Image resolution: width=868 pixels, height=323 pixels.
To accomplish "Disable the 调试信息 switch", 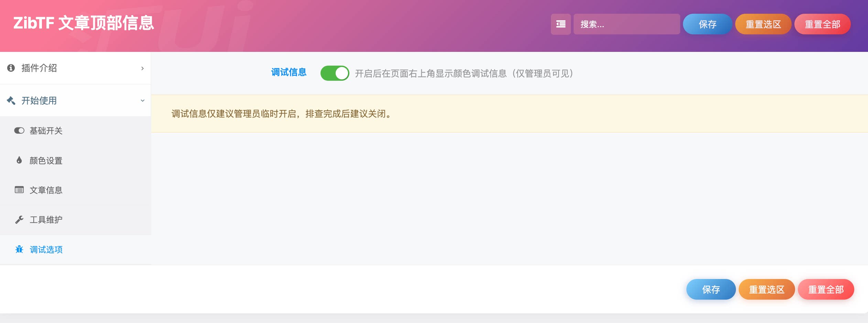I will 335,73.
